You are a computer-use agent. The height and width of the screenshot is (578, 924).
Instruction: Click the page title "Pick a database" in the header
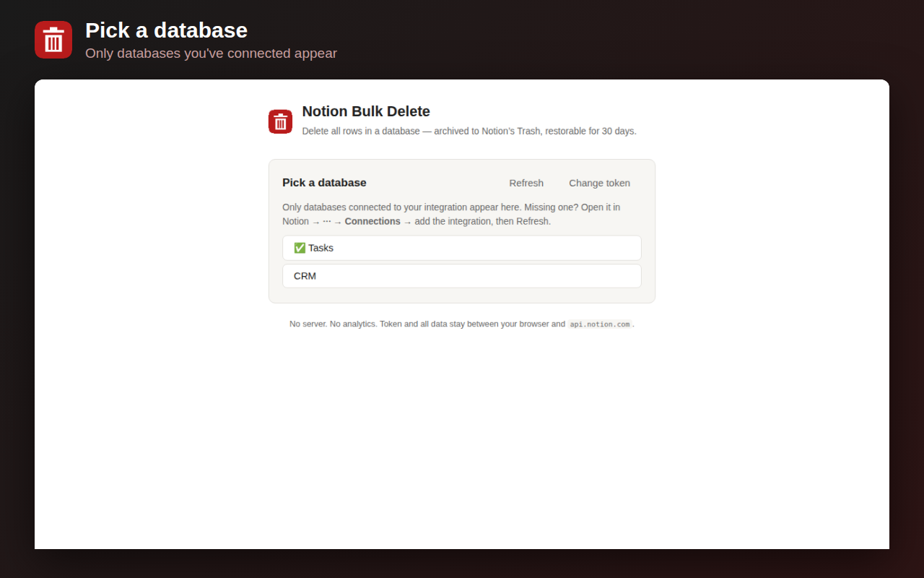(166, 30)
